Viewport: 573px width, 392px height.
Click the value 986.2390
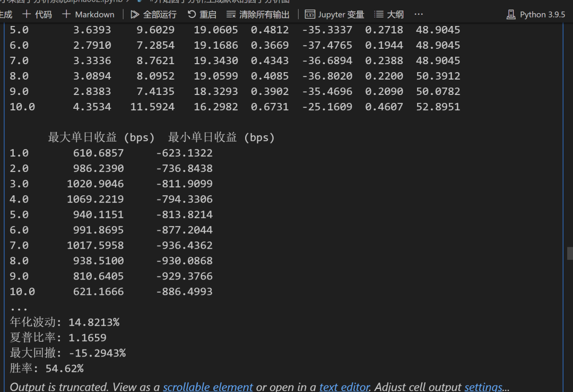pos(98,169)
